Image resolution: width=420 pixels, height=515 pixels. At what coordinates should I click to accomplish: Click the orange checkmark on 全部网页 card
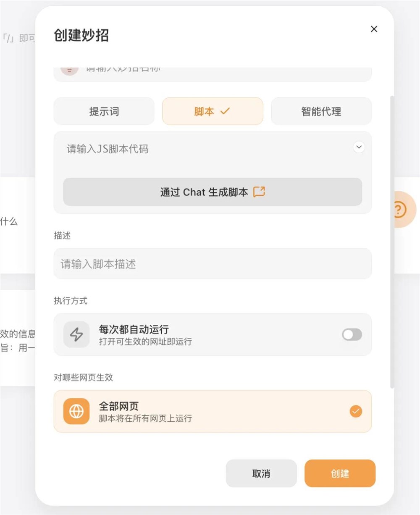pos(356,411)
